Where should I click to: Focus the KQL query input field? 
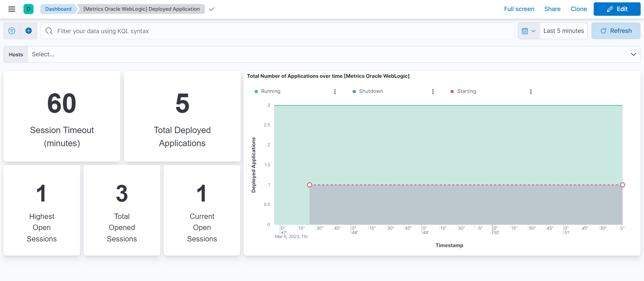point(277,31)
